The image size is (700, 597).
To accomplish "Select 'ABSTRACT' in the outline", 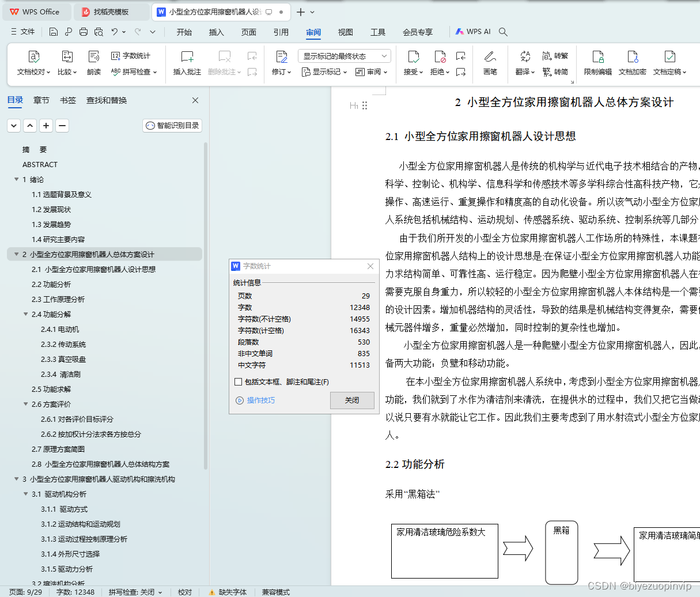I will coord(40,164).
